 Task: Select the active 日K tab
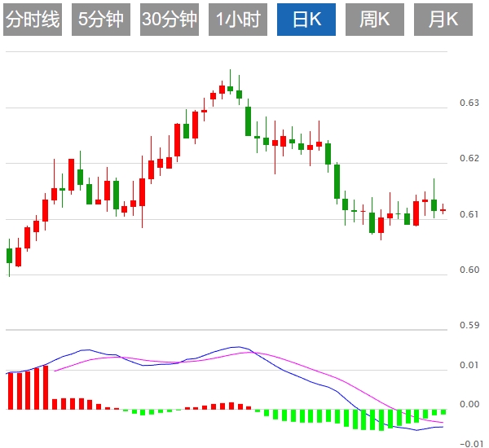pos(306,20)
